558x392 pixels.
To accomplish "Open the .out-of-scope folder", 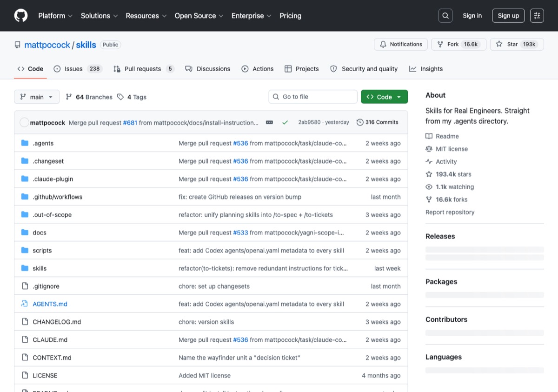I will pyautogui.click(x=52, y=215).
